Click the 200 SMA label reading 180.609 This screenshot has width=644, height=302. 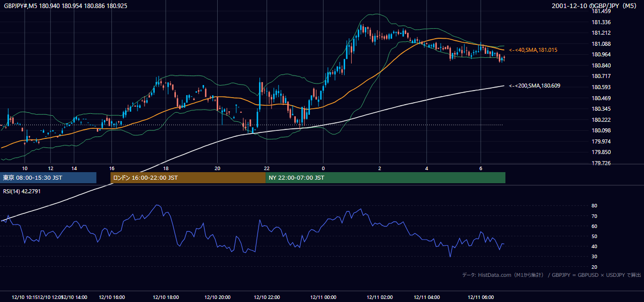pyautogui.click(x=534, y=86)
